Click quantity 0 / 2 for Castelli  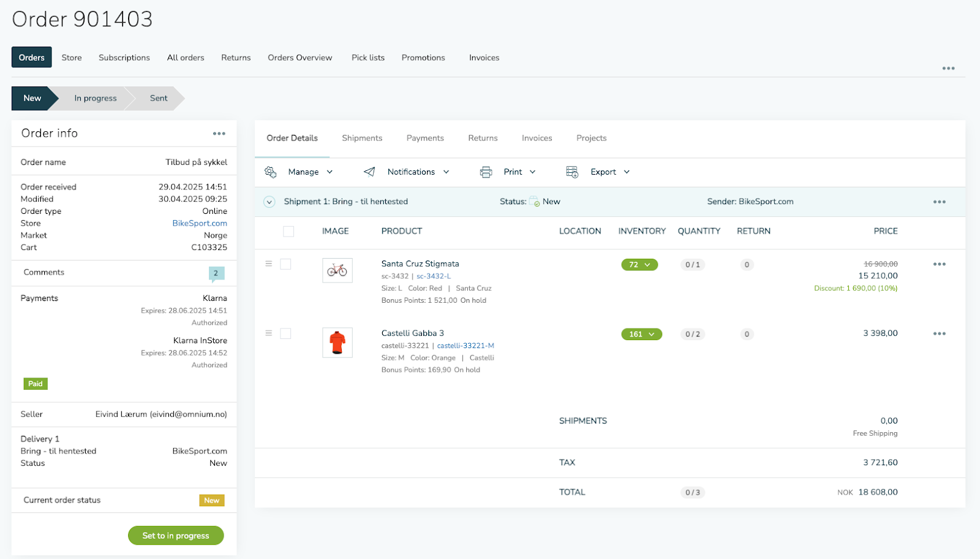pos(693,334)
